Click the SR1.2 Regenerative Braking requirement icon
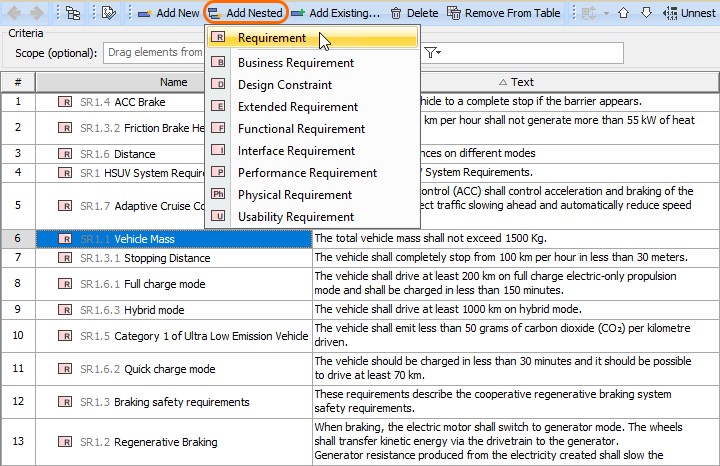The height and width of the screenshot is (466, 720). (65, 442)
